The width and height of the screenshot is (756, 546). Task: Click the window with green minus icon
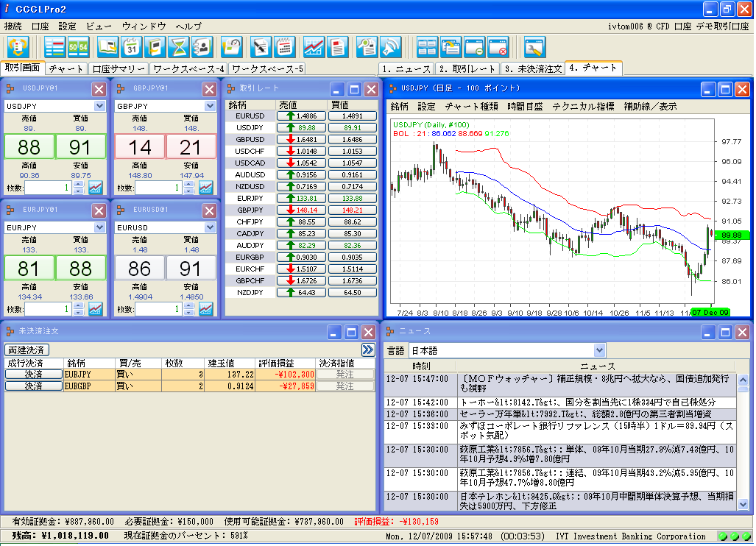click(x=474, y=47)
